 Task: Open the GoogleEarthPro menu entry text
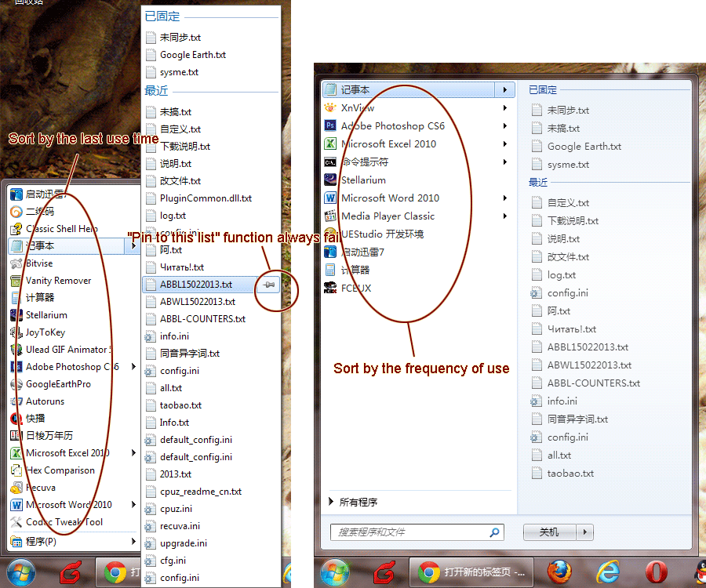59,384
